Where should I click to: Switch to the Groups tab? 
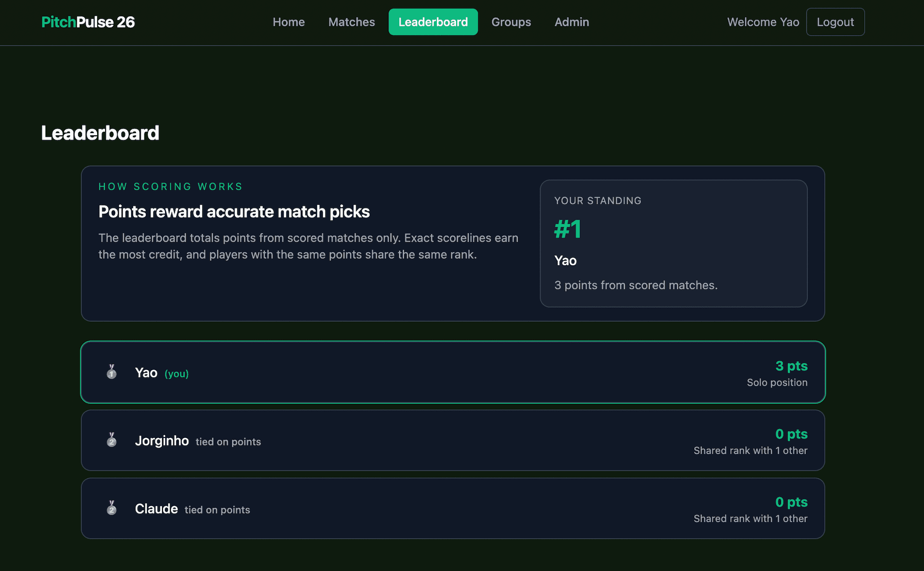(511, 22)
